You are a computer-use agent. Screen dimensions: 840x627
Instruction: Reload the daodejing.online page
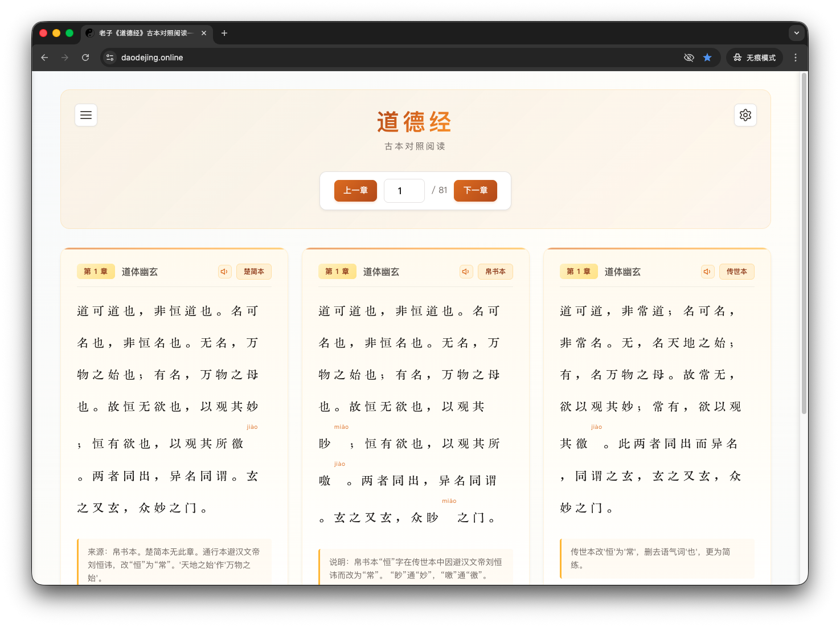pos(85,58)
